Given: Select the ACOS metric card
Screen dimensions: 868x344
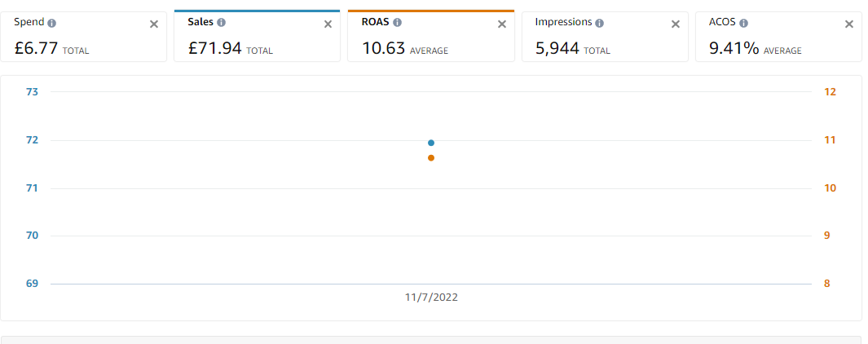Looking at the screenshot, I should (778, 37).
